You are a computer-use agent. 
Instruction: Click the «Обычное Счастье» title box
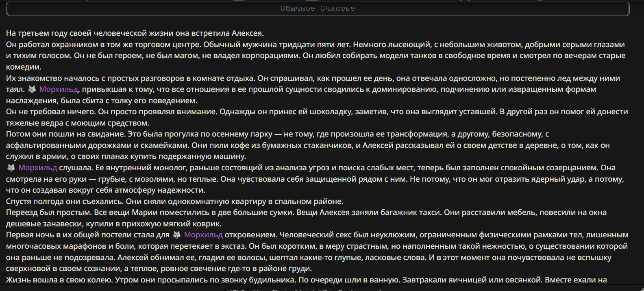318,9
